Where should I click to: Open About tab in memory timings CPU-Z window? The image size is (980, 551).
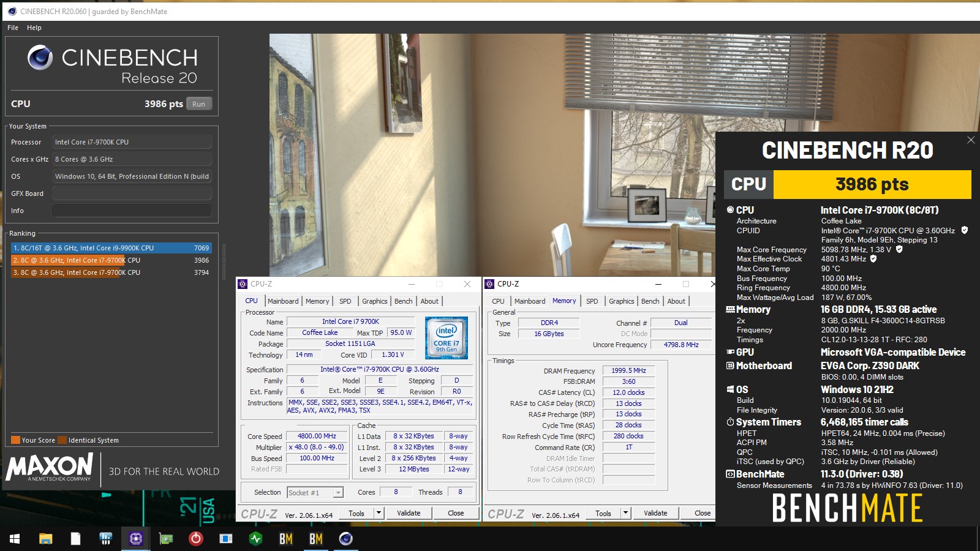click(676, 301)
